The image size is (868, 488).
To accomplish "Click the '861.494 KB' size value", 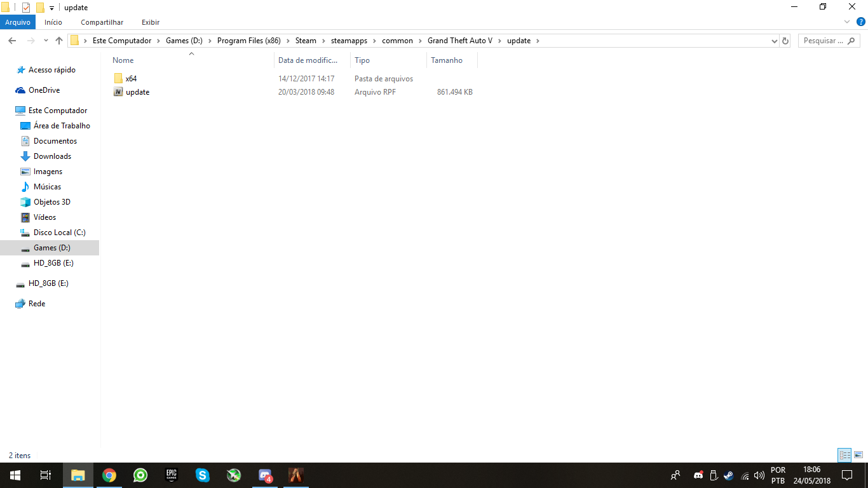I will tap(455, 92).
